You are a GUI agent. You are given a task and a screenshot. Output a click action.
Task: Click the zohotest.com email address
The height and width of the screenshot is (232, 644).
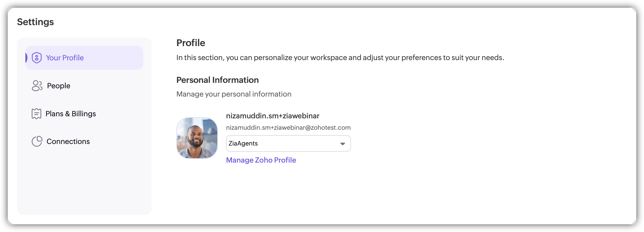[x=288, y=128]
